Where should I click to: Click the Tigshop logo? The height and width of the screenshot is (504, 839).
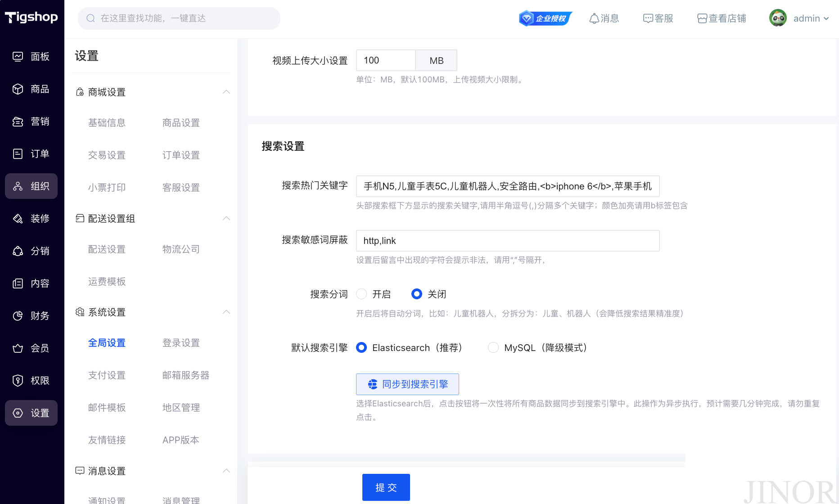tap(32, 18)
